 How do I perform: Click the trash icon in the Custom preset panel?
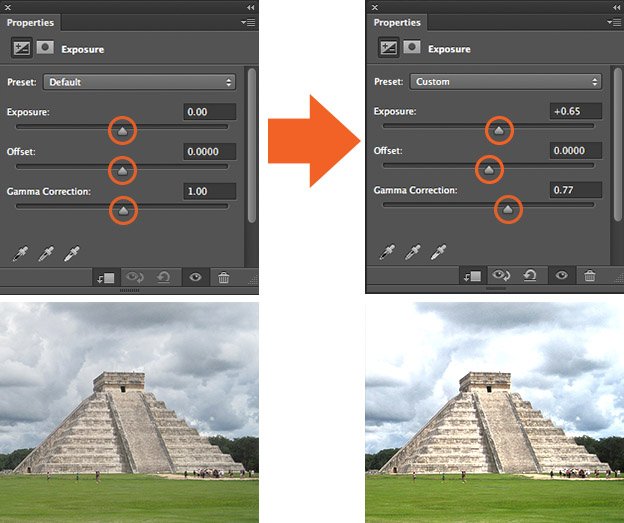590,276
